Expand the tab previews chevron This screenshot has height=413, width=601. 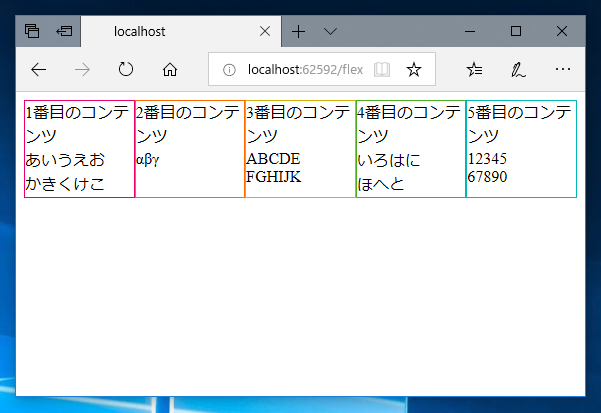click(x=330, y=31)
